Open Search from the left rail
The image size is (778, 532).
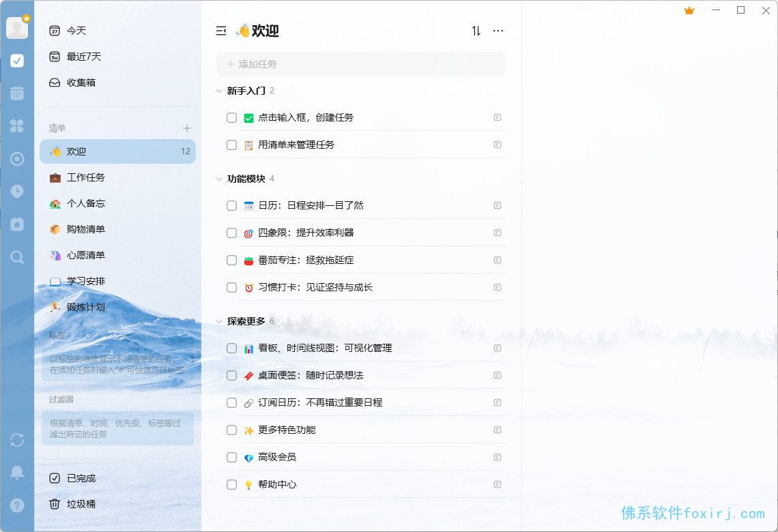coord(17,257)
